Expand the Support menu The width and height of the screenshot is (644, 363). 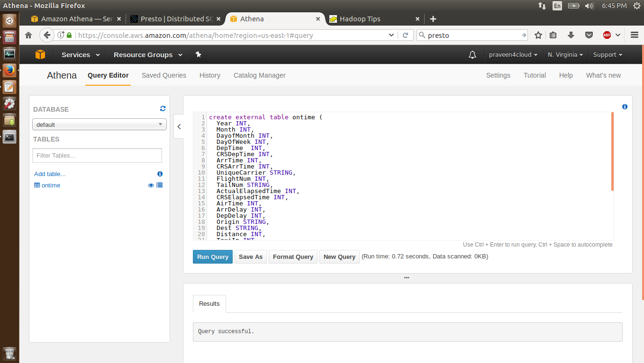point(608,55)
